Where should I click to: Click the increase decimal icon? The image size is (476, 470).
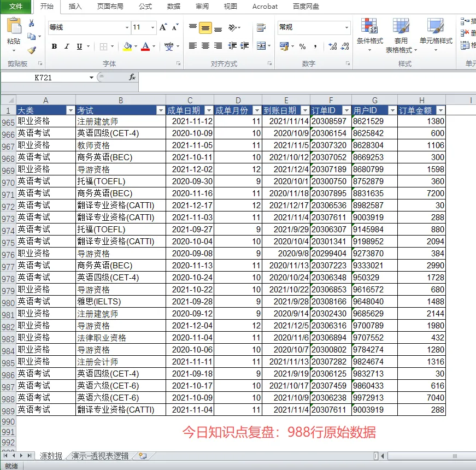pyautogui.click(x=333, y=46)
